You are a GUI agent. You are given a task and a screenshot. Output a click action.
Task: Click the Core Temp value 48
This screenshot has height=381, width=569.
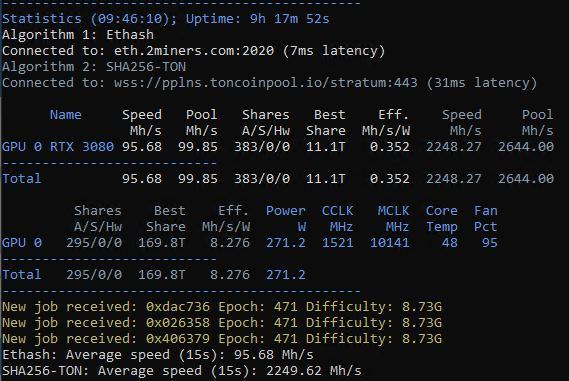point(450,242)
